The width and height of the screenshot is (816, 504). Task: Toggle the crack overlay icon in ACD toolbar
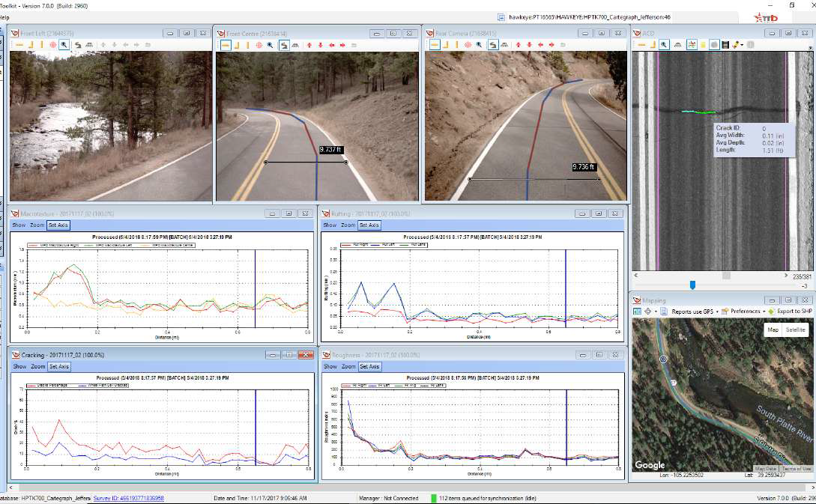click(x=692, y=45)
